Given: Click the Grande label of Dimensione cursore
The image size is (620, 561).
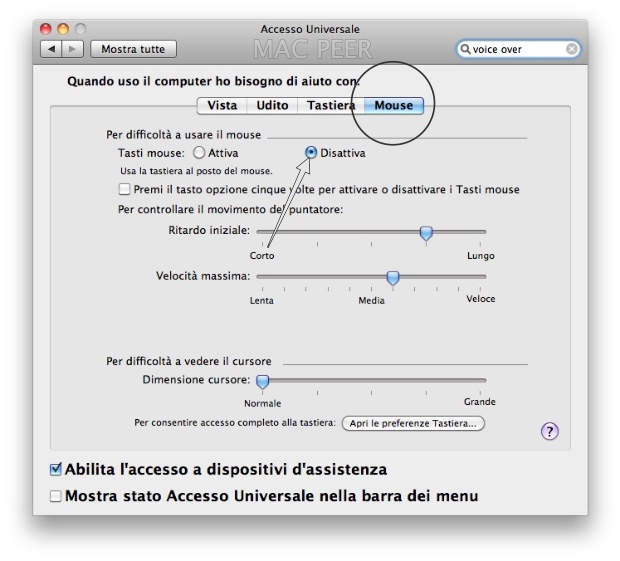Looking at the screenshot, I should 480,402.
